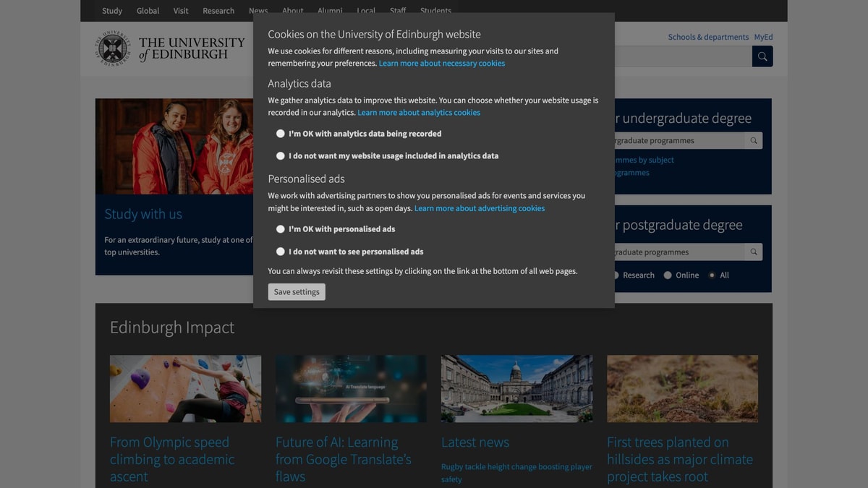868x488 pixels.
Task: Click the University of Edinburgh crest logo
Action: point(112,48)
